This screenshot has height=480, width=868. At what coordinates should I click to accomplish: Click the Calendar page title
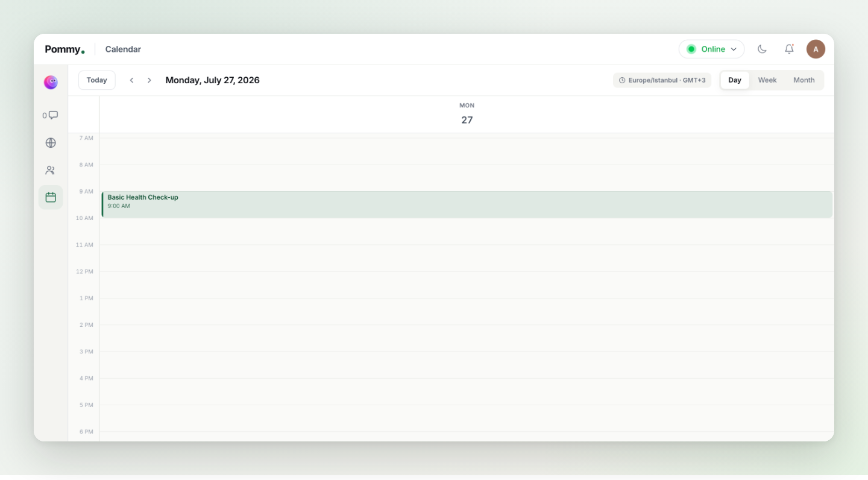(123, 49)
